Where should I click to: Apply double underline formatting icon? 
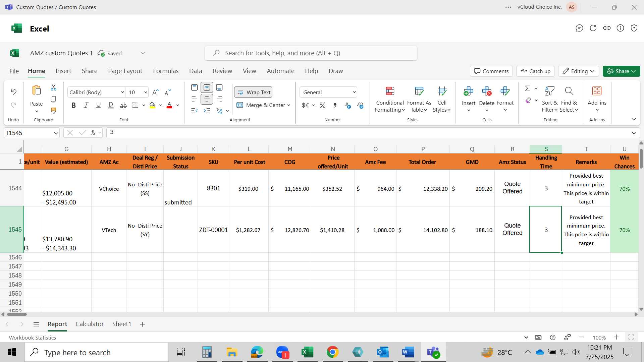pos(111,105)
